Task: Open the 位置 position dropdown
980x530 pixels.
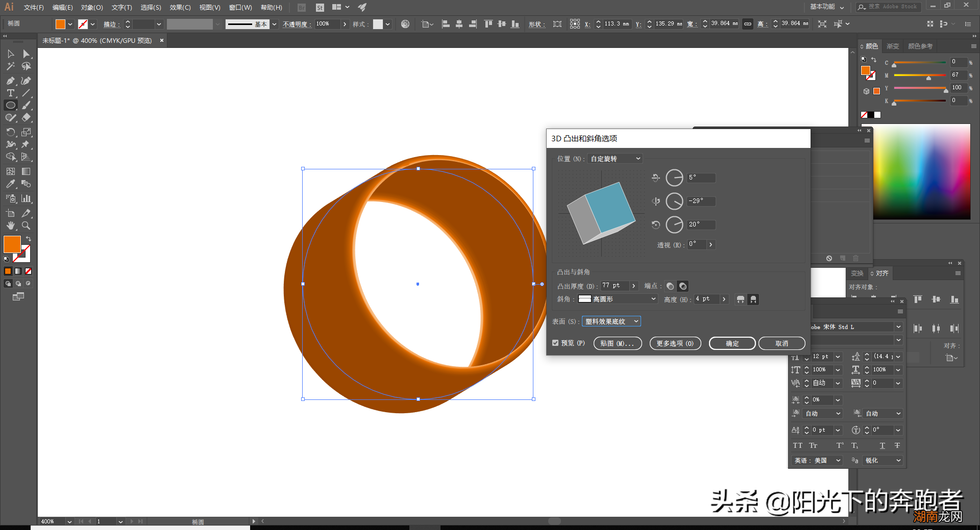Action: [615, 159]
